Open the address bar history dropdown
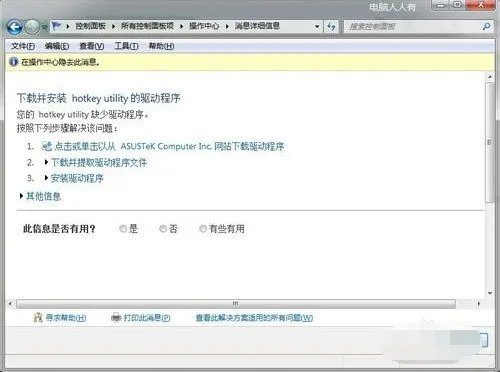 (317, 26)
